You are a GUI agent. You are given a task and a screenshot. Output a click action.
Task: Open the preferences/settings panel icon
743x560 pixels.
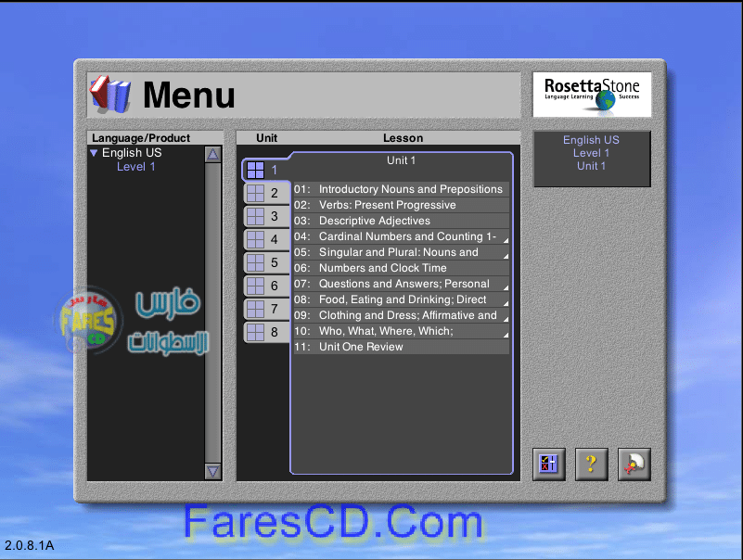[x=549, y=465]
